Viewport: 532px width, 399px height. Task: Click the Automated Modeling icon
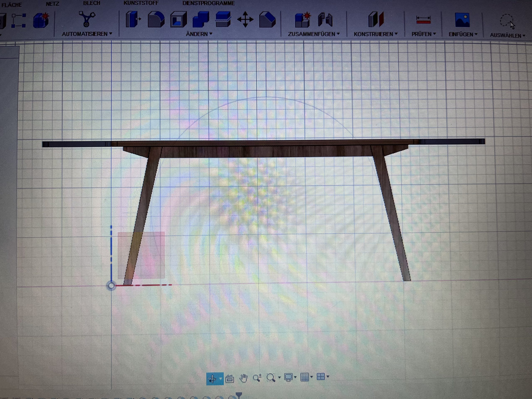click(x=87, y=19)
